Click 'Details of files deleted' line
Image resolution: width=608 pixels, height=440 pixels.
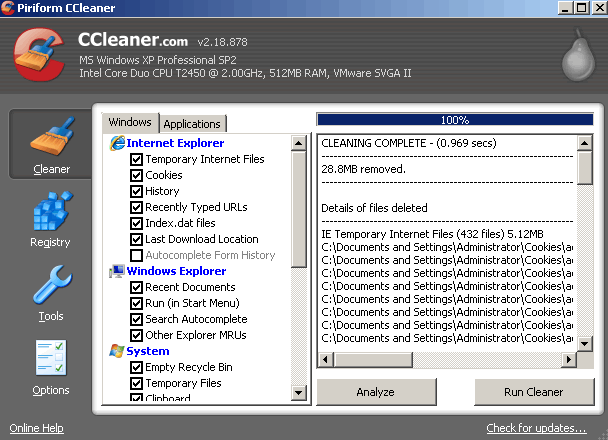coord(374,208)
